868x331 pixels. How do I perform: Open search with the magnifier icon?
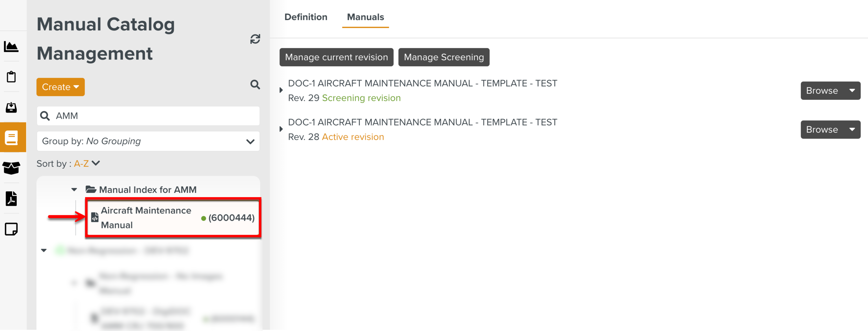[x=255, y=84]
